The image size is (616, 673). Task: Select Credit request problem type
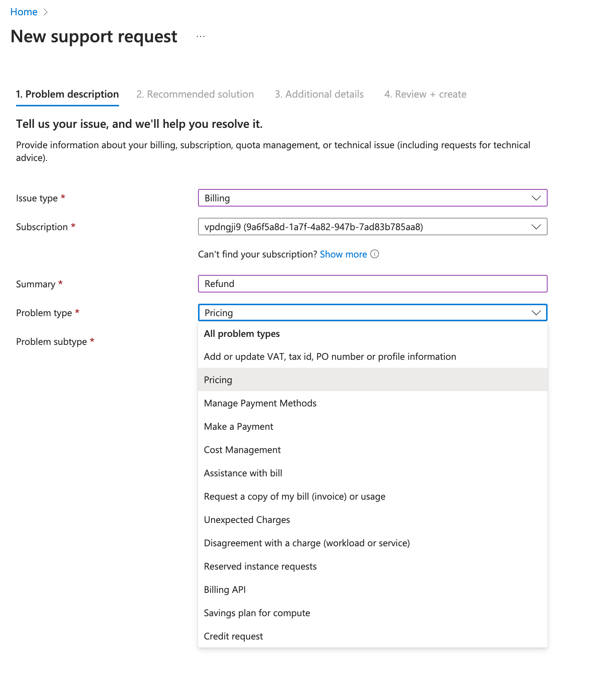click(372, 636)
